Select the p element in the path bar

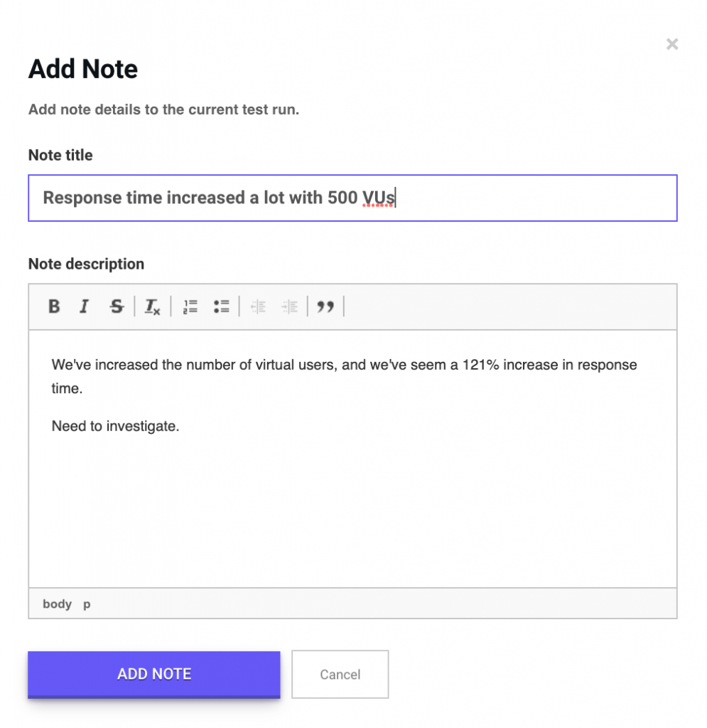87,604
